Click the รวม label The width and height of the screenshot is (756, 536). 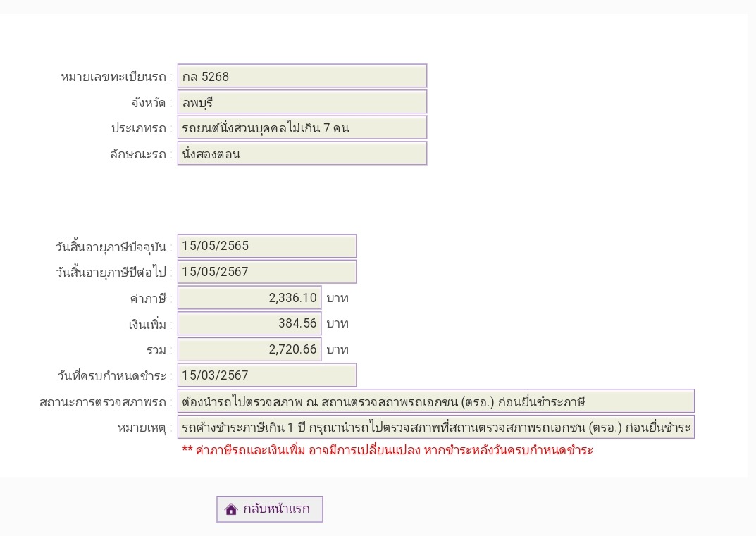159,350
